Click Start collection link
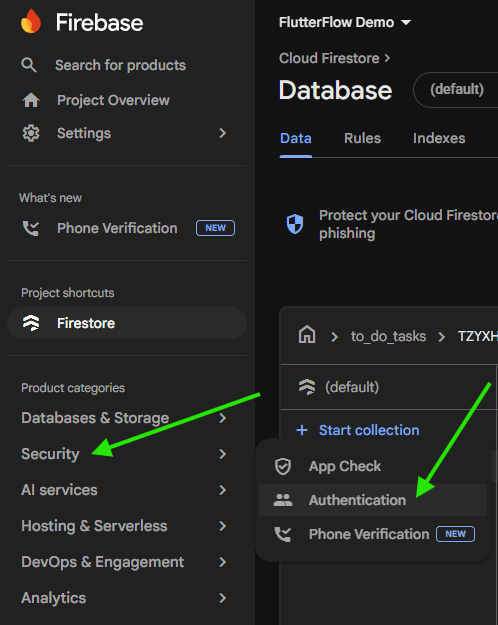498x625 pixels. coord(369,430)
